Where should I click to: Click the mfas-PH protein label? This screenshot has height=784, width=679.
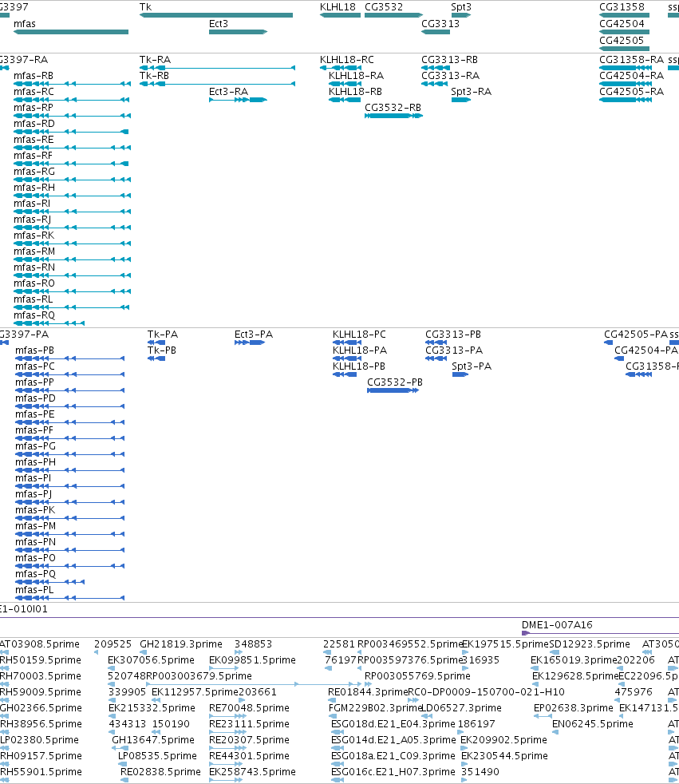coord(35,462)
